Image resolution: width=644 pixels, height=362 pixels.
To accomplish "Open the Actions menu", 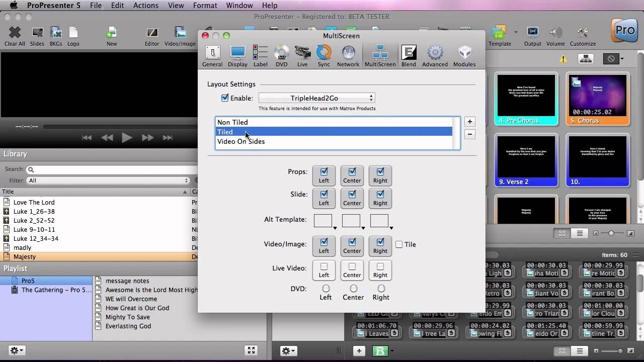I will 146,6.
